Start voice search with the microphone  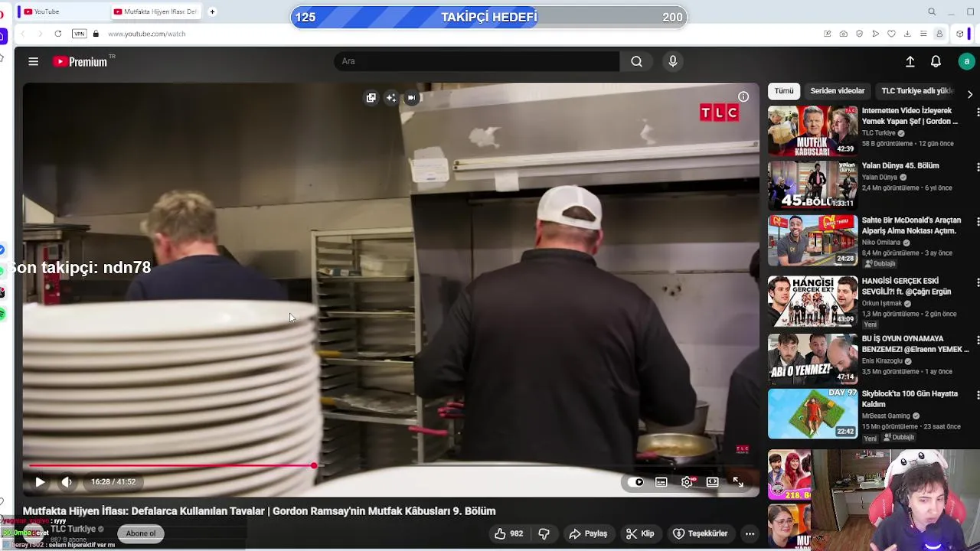673,61
